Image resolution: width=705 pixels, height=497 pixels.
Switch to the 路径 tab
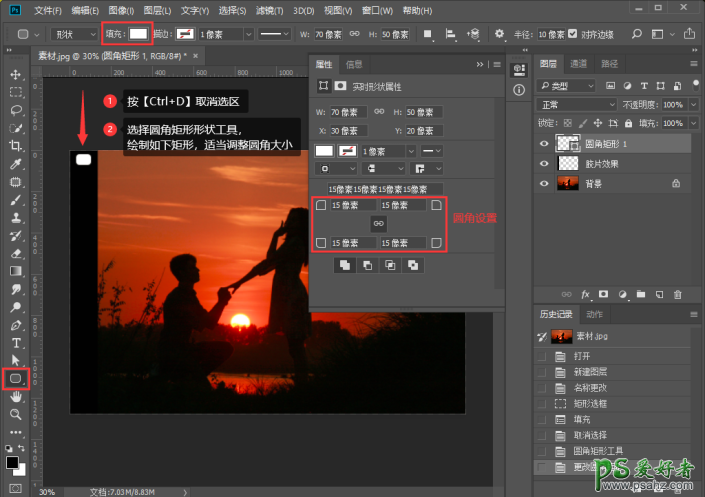[x=609, y=64]
